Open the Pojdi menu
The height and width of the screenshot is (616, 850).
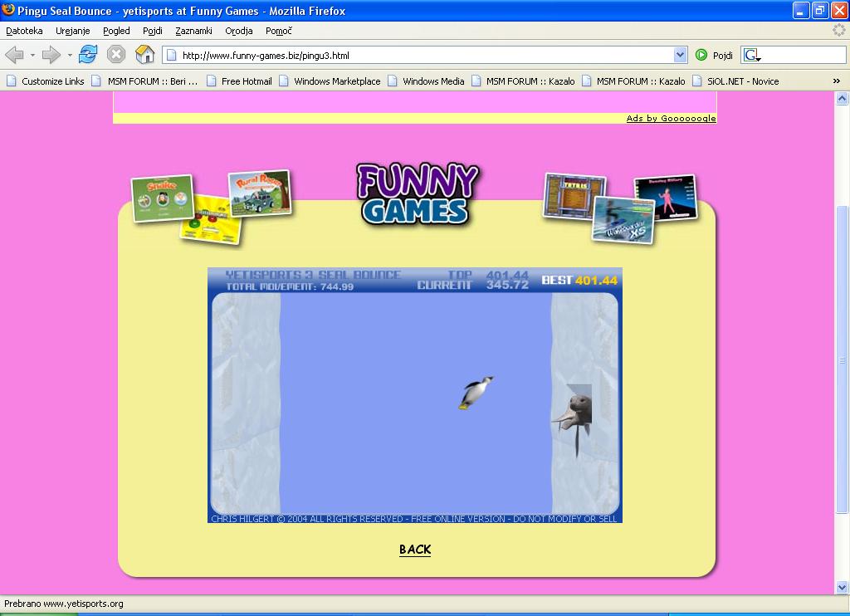point(153,31)
